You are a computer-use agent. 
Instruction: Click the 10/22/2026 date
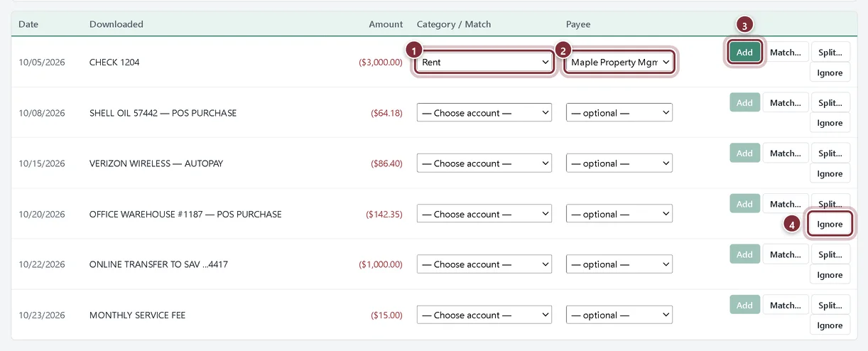42,264
